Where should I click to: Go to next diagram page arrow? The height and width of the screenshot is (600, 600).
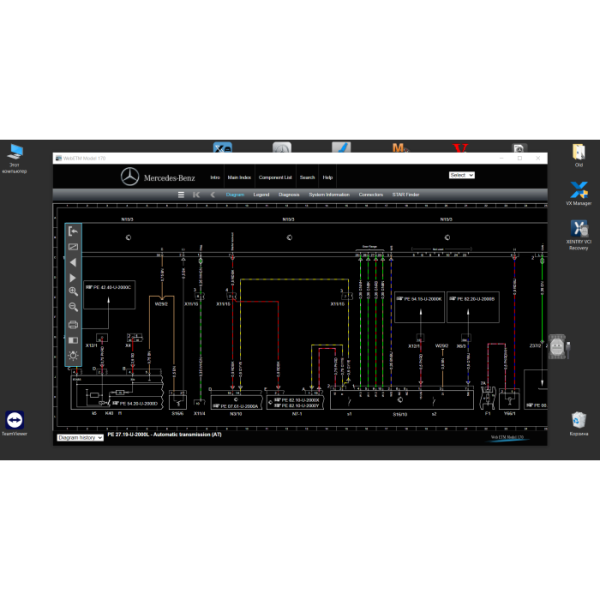pos(73,277)
